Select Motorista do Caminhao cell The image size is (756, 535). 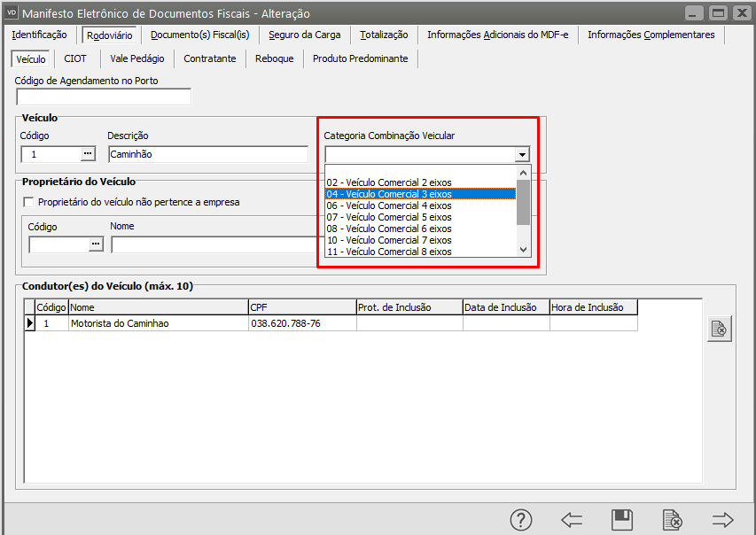[x=159, y=323]
